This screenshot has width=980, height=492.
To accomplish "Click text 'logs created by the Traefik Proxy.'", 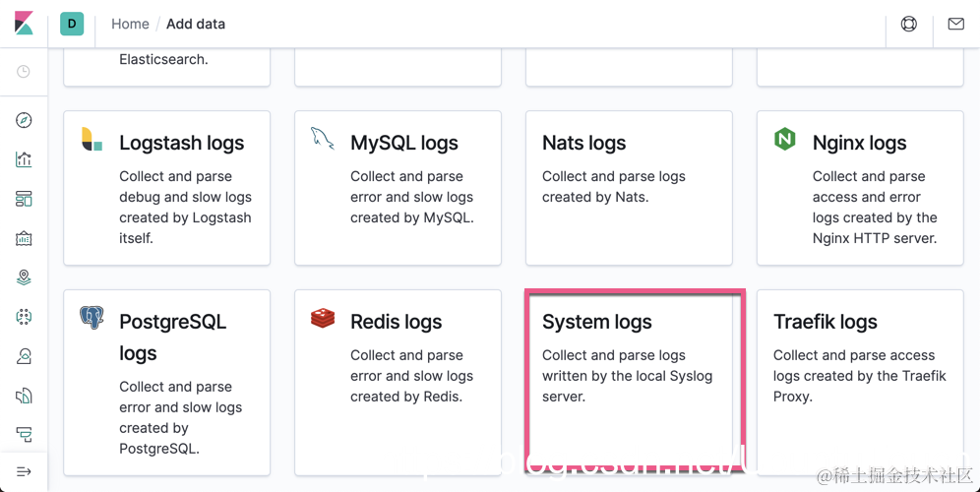I will tap(859, 387).
